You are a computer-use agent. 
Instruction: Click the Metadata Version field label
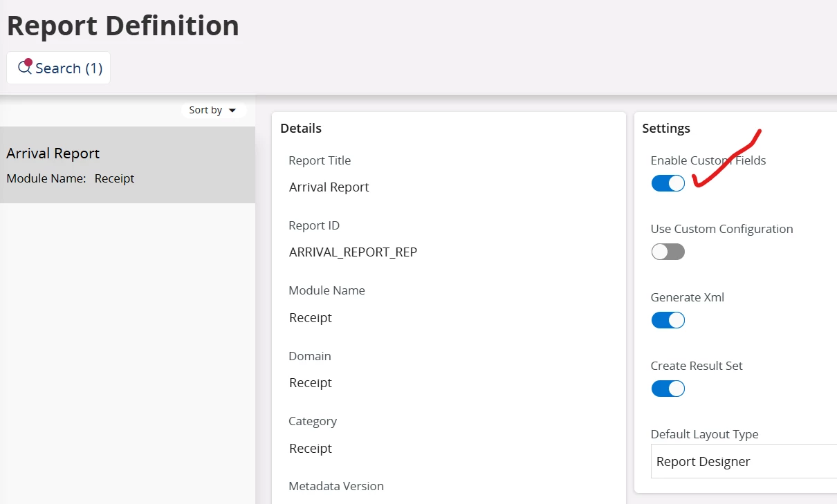point(336,486)
